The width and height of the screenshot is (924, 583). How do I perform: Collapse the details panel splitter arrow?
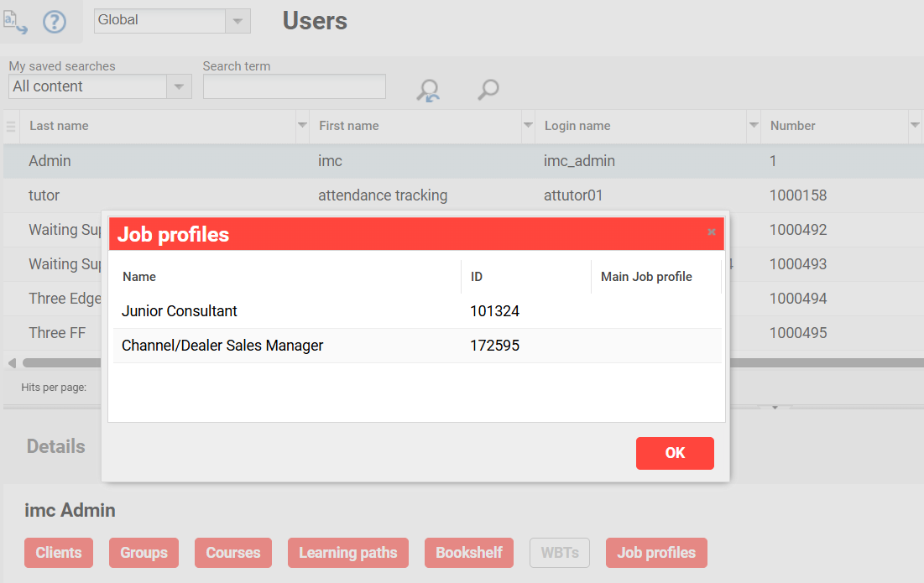(x=775, y=407)
